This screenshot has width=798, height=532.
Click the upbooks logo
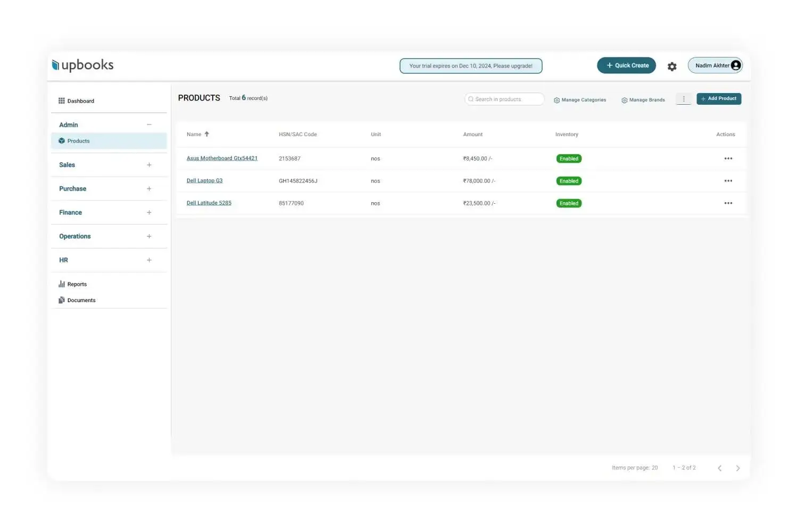(x=82, y=65)
